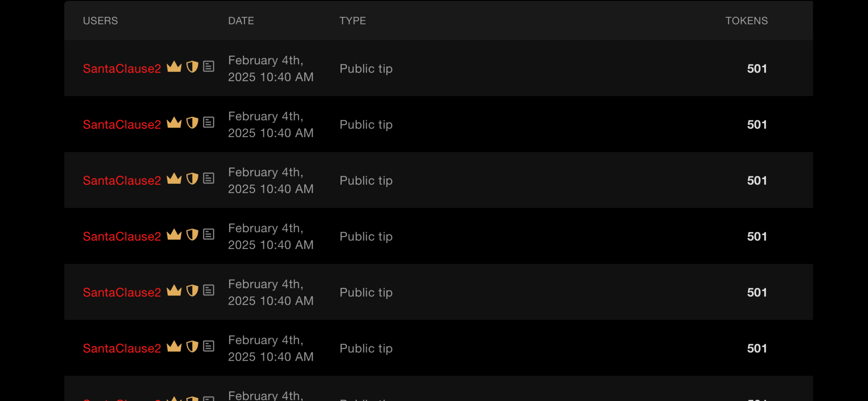Open the note icon in second row

pyautogui.click(x=208, y=123)
